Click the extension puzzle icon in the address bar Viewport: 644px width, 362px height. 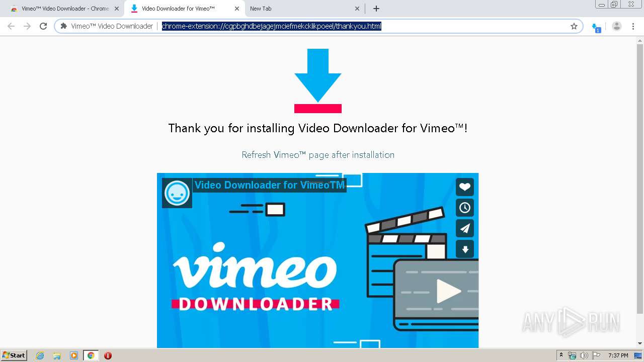pos(63,26)
